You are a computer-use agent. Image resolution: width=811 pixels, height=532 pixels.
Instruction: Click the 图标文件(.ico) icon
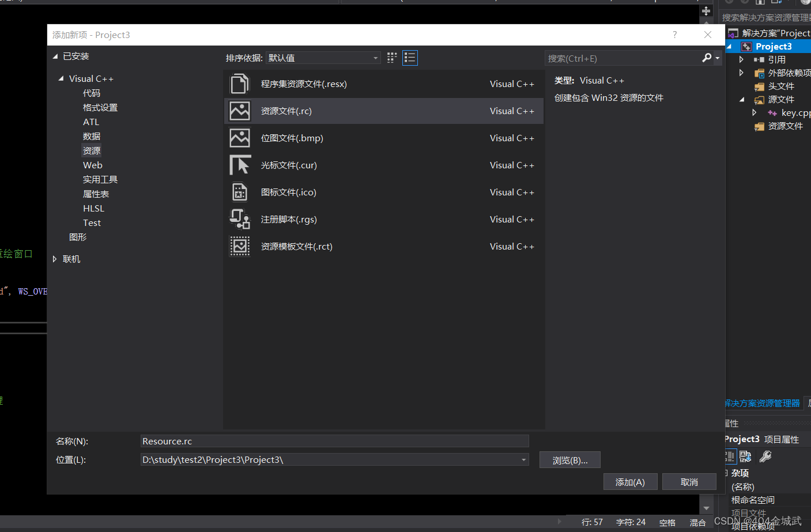[x=240, y=193]
